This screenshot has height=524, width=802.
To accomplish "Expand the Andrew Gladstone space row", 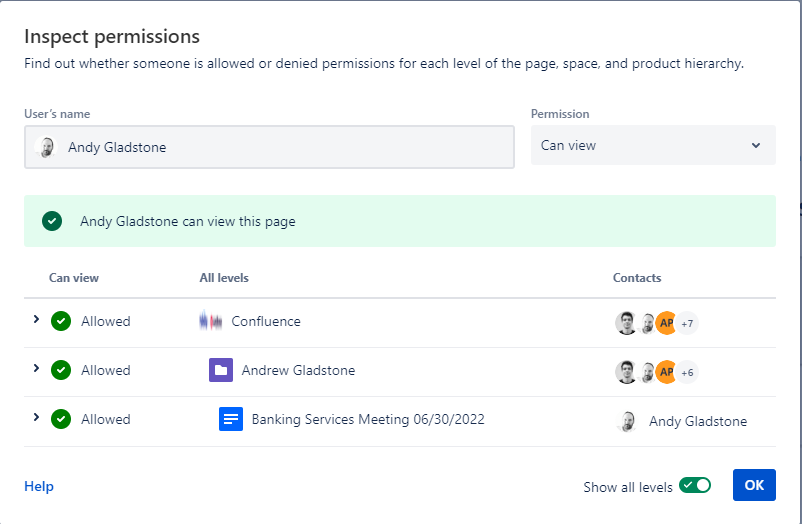I will click(x=36, y=369).
